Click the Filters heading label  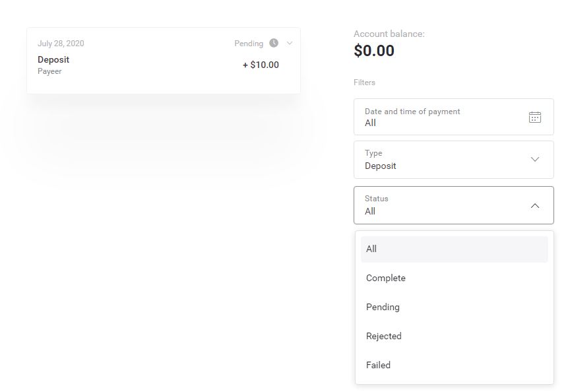coord(364,82)
